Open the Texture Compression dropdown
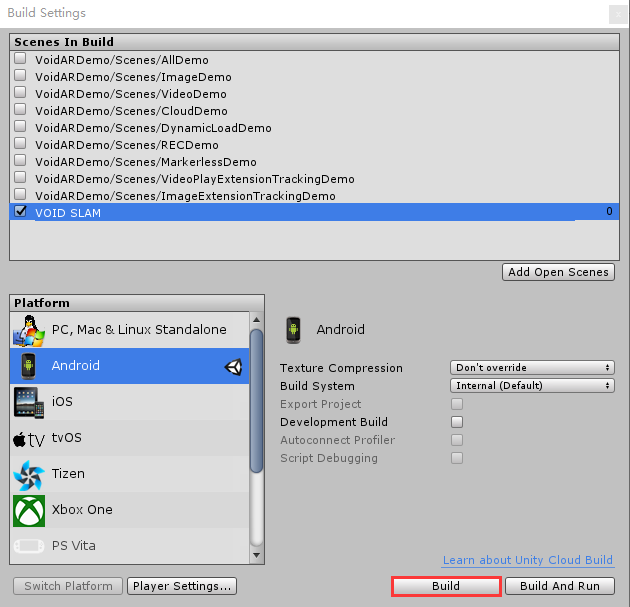630x607 pixels. point(532,368)
